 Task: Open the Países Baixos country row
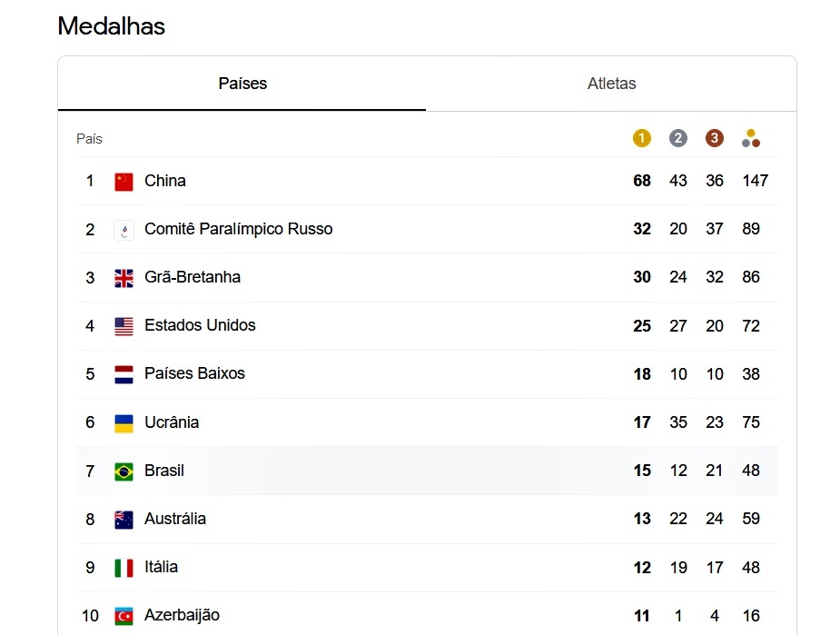427,374
